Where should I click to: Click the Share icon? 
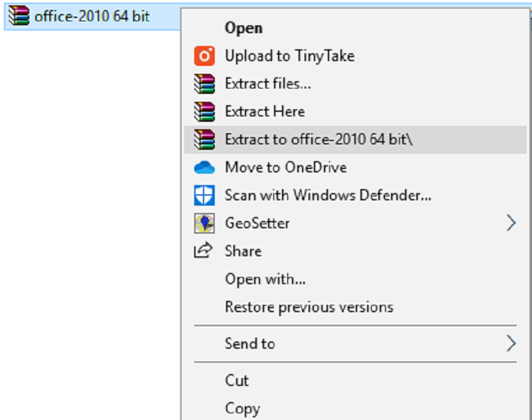click(204, 251)
